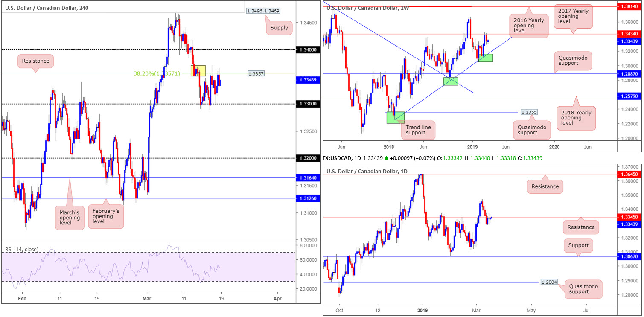
Task: Click the blue 1.30670 price tag
Action: click(x=630, y=256)
